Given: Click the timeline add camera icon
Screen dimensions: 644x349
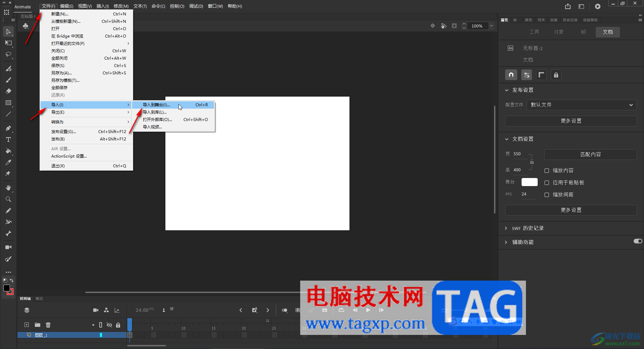Looking at the screenshot, I should coord(96,310).
